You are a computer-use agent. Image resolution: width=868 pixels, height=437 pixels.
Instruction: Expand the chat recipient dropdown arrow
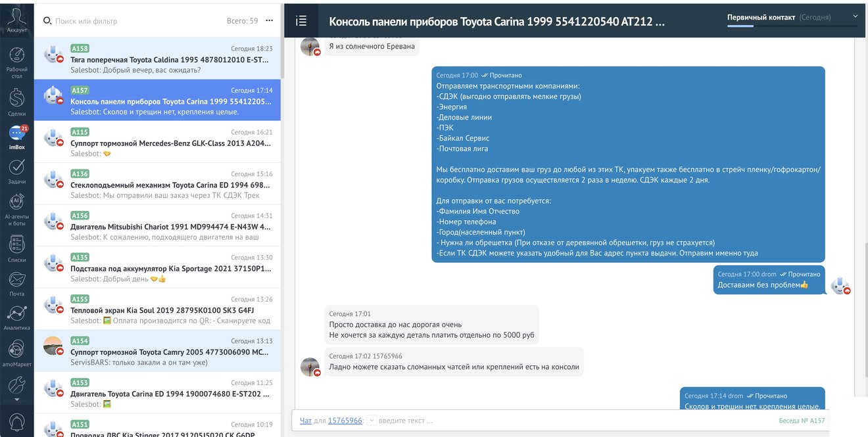372,421
